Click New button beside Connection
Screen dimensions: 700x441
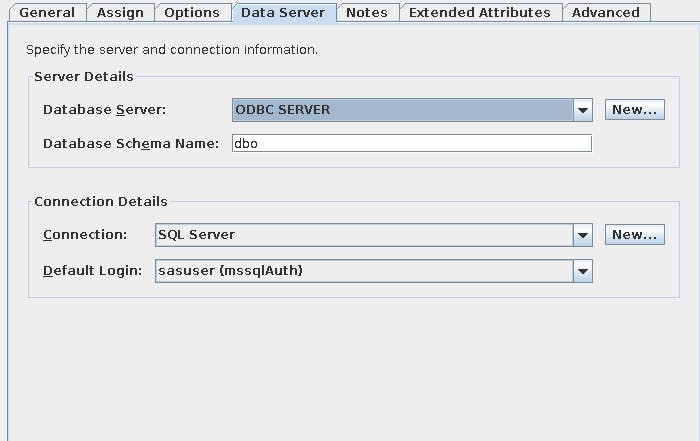coord(634,235)
